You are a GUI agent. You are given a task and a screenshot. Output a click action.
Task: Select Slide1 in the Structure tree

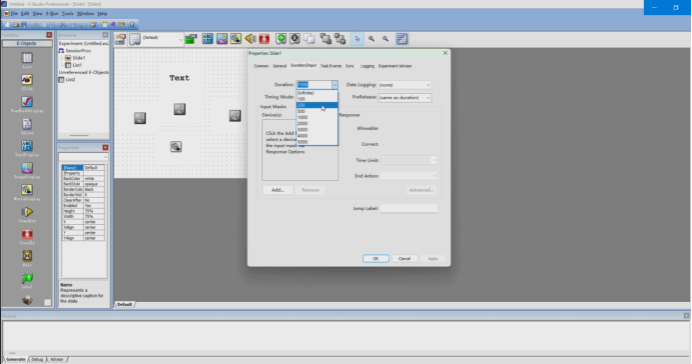[x=79, y=58]
